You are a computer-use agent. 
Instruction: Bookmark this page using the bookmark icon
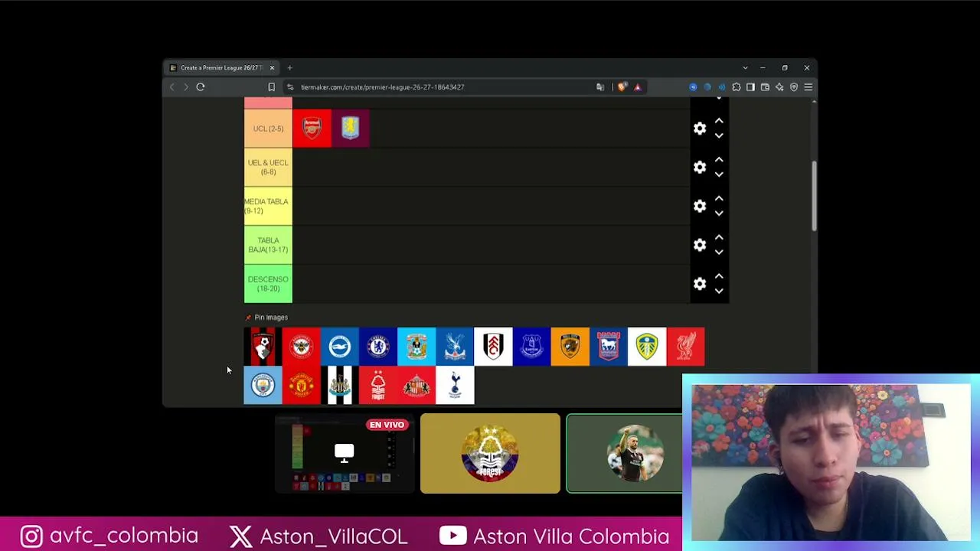[x=271, y=87]
